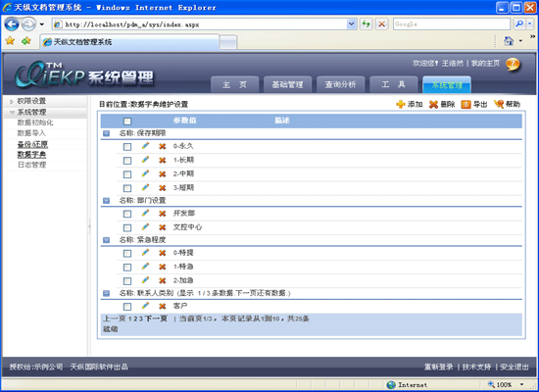Open the 帮助 help icon
539x392 pixels.
coord(499,104)
